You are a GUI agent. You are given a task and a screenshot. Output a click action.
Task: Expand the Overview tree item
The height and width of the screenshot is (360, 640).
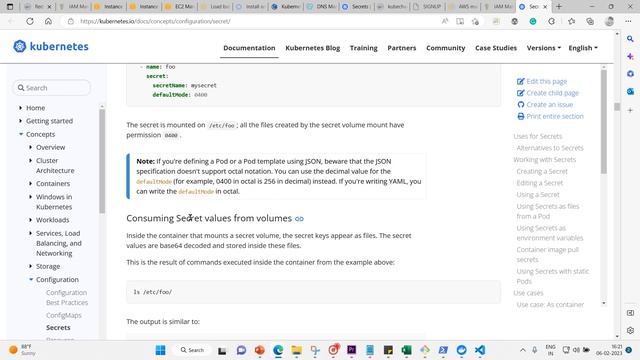click(31, 147)
